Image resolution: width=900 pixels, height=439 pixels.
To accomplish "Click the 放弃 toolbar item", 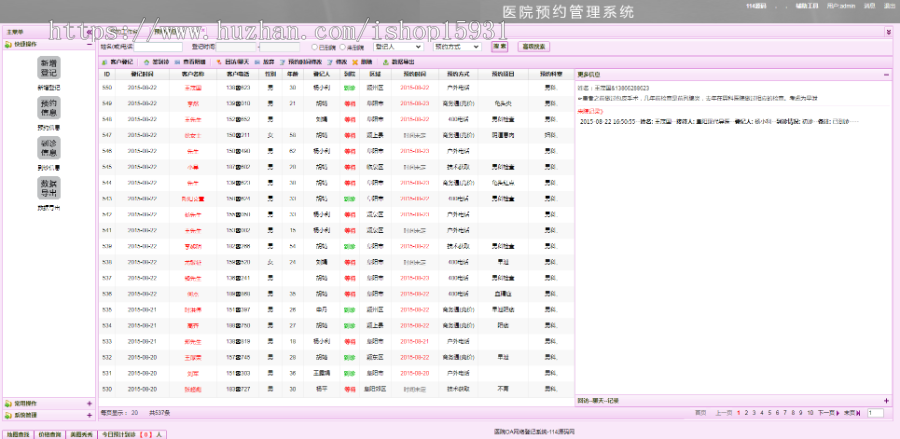I will [265, 62].
